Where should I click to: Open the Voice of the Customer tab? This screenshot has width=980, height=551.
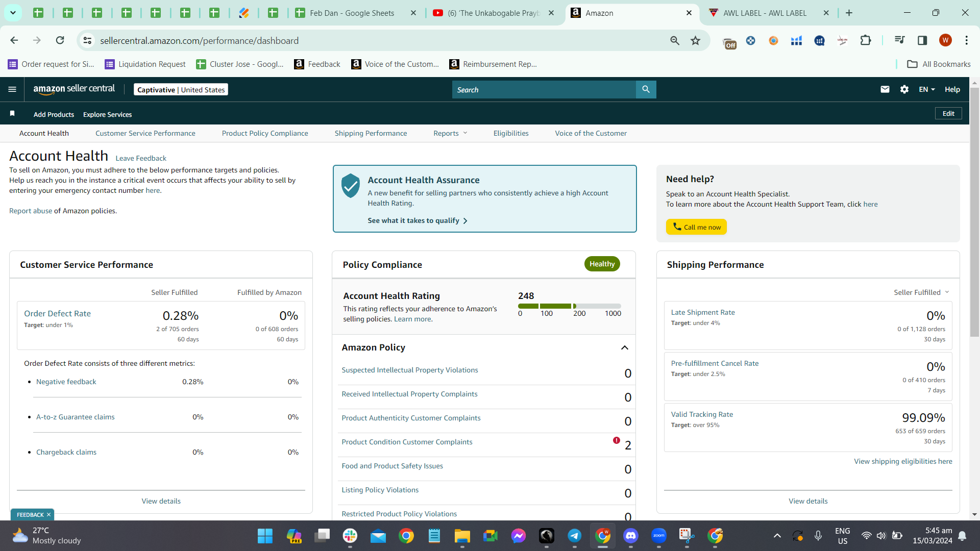[x=591, y=133]
